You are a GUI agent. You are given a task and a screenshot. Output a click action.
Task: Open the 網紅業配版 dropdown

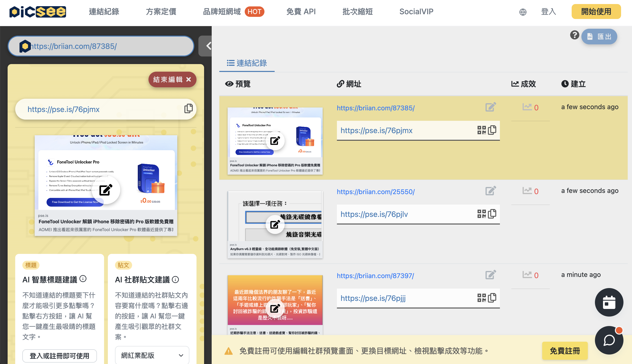(x=152, y=355)
